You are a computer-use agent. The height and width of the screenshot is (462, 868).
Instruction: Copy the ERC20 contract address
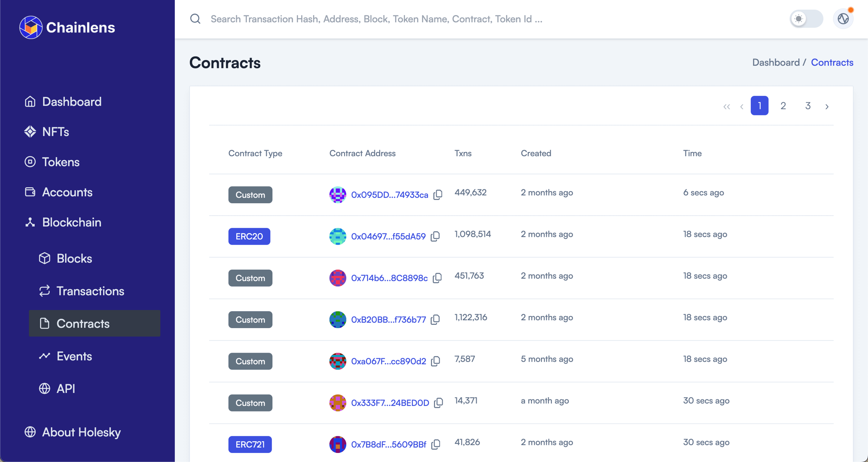435,236
